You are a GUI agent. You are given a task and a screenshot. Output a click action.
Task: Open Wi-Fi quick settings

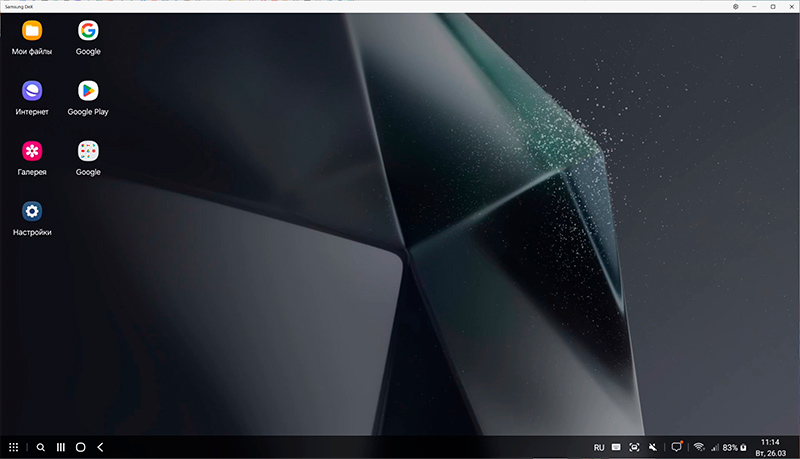(x=699, y=447)
